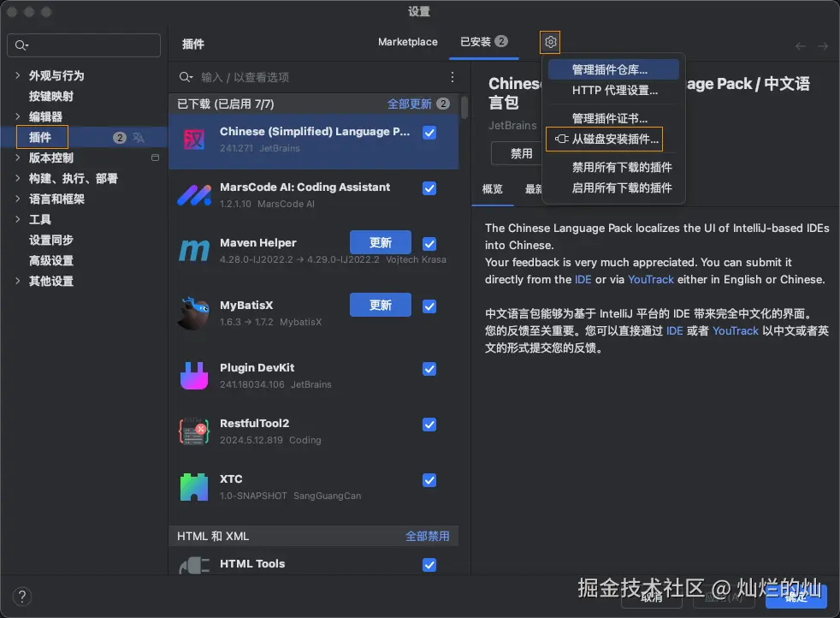The height and width of the screenshot is (618, 840).
Task: Uncheck the Plugin DevKit checkbox
Action: [x=429, y=369]
